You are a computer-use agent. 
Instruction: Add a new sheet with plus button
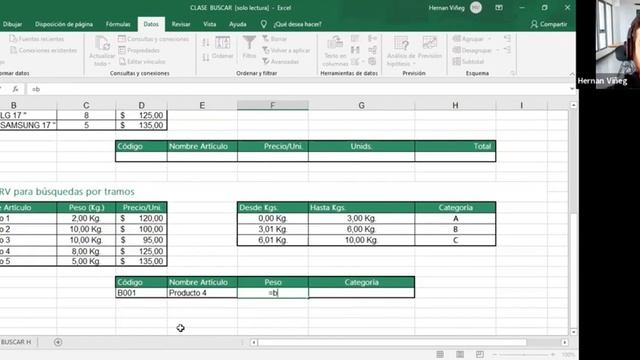(58, 342)
